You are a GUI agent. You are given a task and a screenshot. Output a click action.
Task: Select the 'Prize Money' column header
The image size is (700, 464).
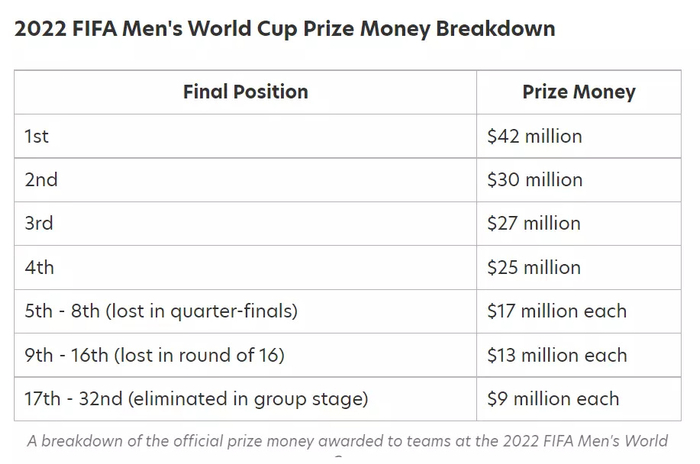(578, 92)
